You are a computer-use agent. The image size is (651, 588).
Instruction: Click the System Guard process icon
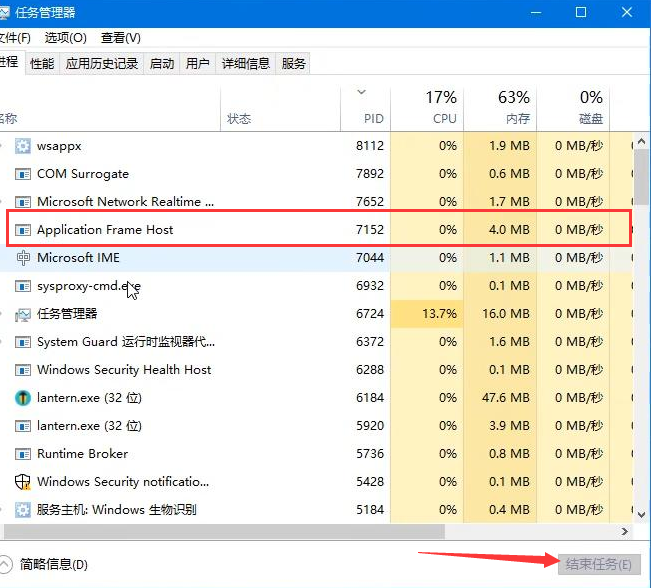coord(23,342)
